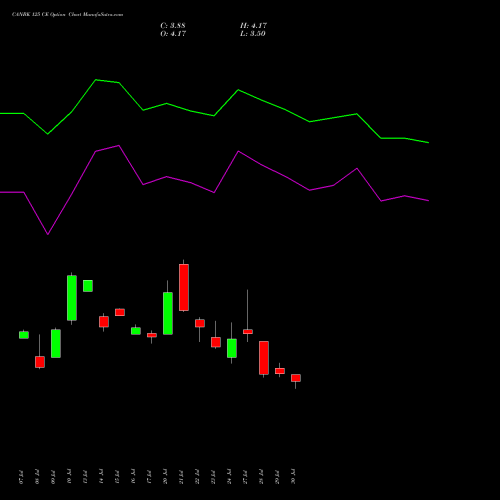This screenshot has height=500, width=500.
Task: Select the 09 Jul green candle
Action: tap(56, 343)
